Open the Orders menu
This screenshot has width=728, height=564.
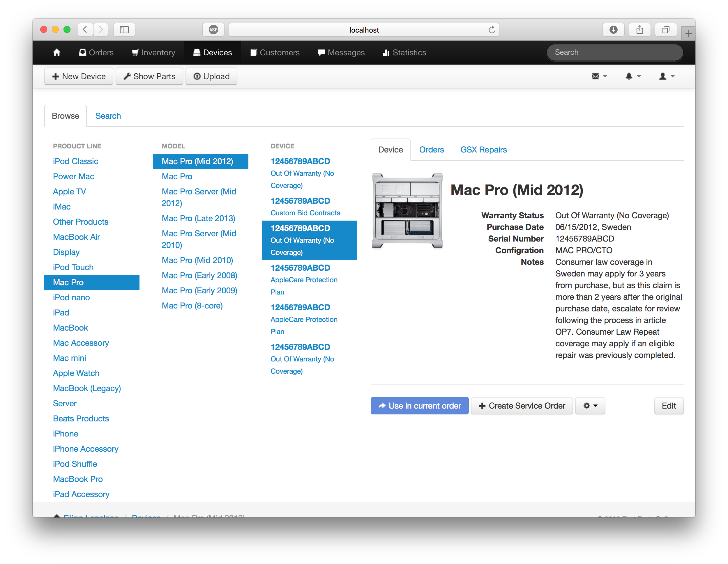(x=96, y=52)
